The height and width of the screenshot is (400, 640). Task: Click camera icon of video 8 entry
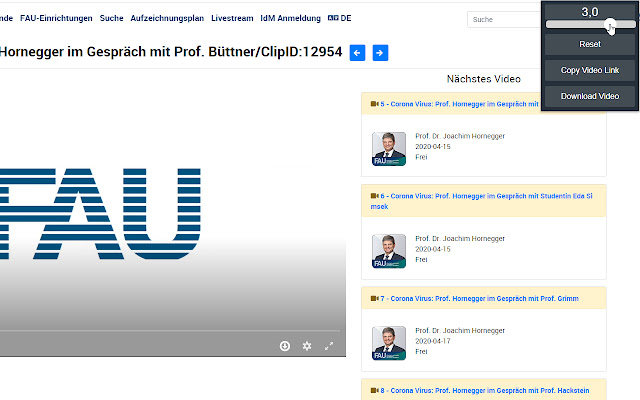[x=375, y=390]
